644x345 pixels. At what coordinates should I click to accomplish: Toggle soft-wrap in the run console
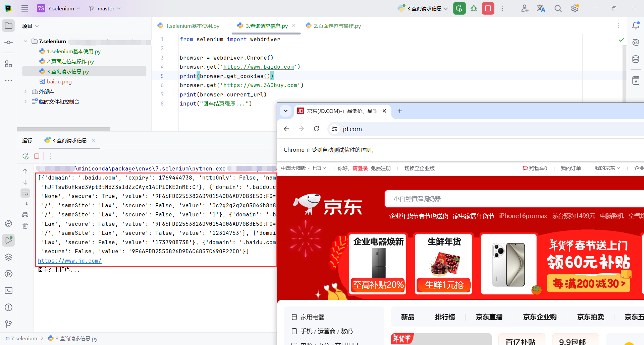[25, 193]
